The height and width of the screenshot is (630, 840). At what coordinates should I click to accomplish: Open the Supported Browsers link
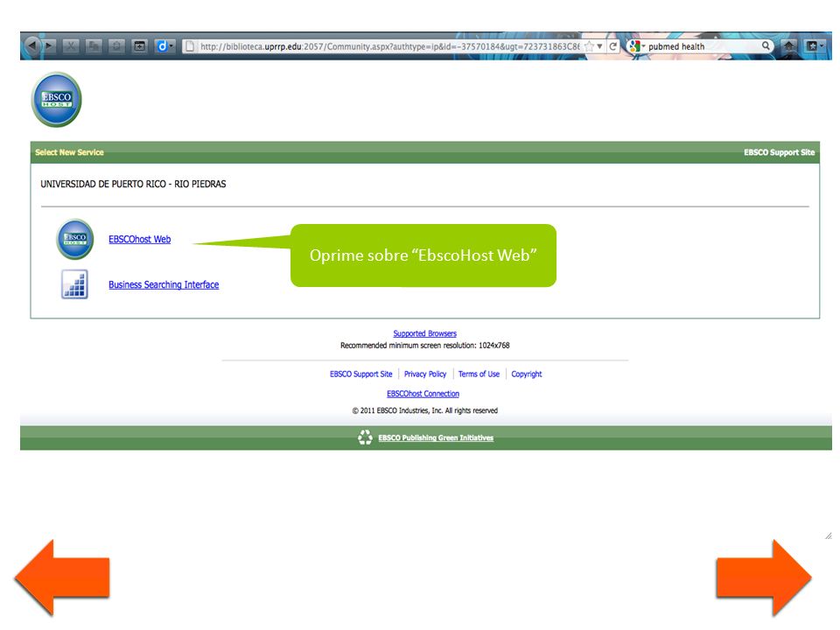pyautogui.click(x=425, y=333)
